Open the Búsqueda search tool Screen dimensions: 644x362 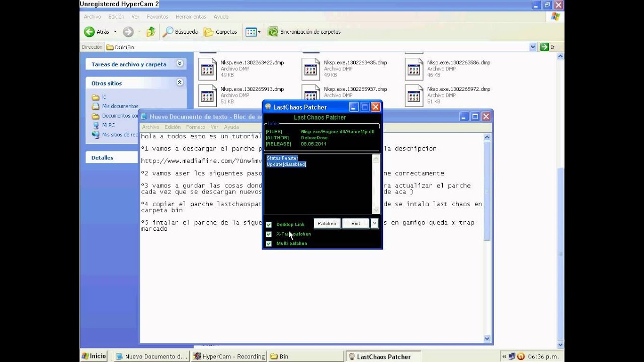[x=181, y=32]
